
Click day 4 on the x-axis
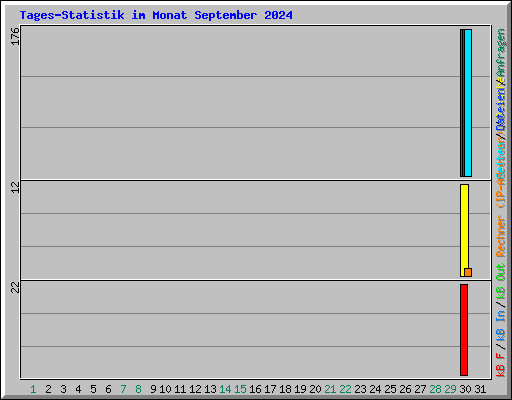click(x=78, y=389)
